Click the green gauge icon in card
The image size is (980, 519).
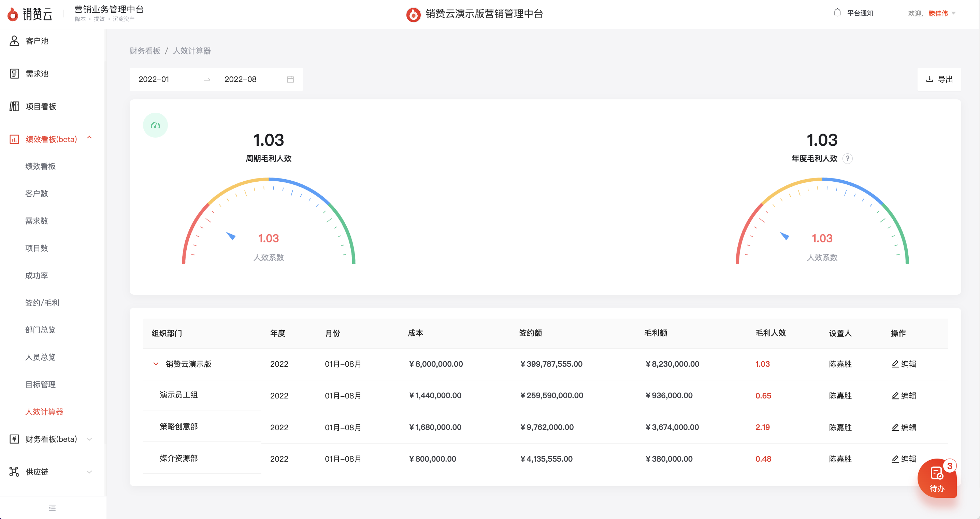155,125
